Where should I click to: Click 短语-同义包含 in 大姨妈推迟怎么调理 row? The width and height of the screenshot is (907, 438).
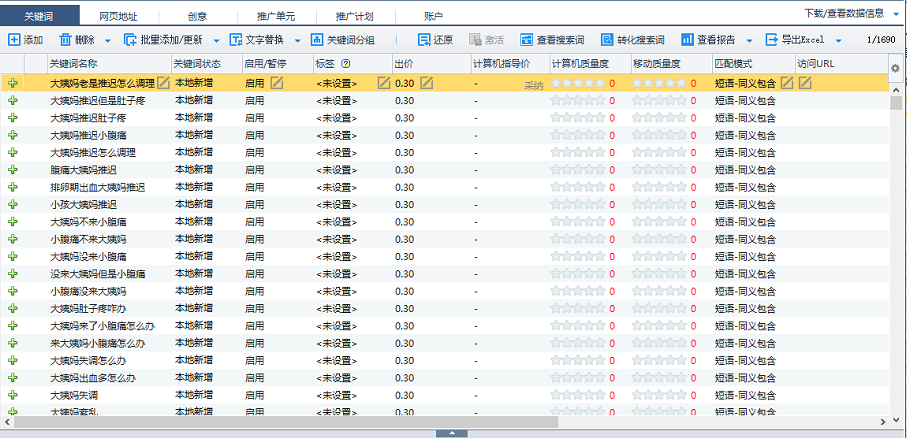(745, 153)
